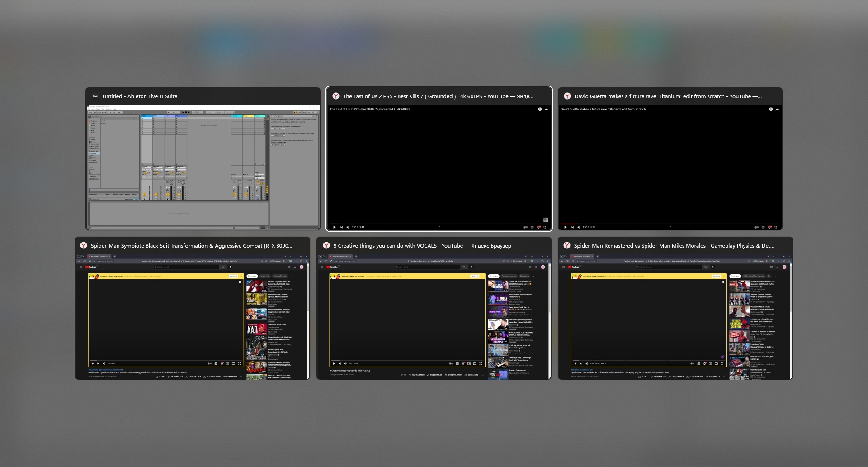Open the YouTube logo in Spider-Man Symbiote window
The image size is (868, 467).
click(x=91, y=267)
